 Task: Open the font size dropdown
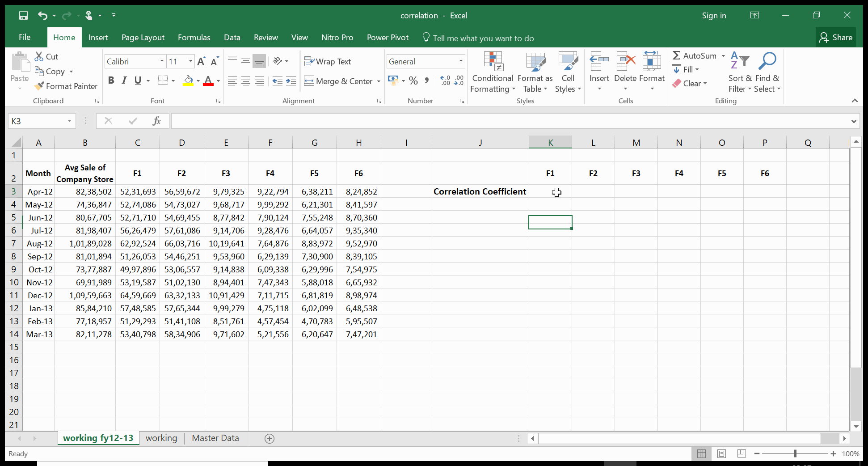point(191,61)
